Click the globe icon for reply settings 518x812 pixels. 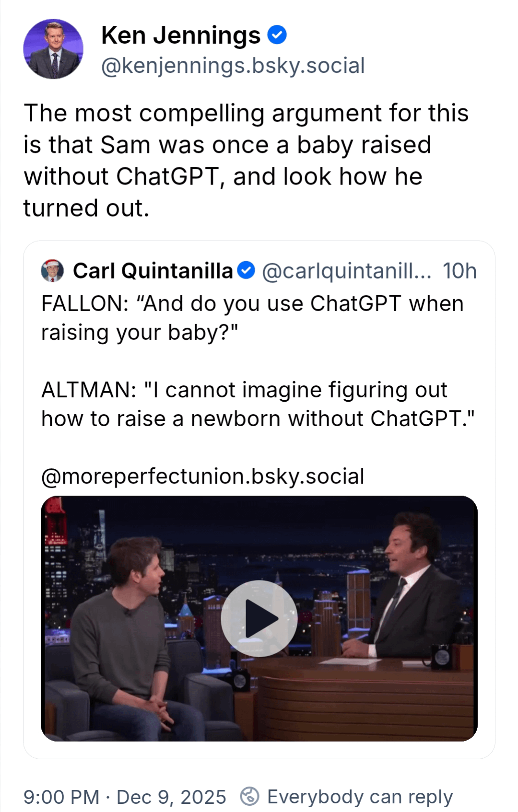(x=249, y=796)
